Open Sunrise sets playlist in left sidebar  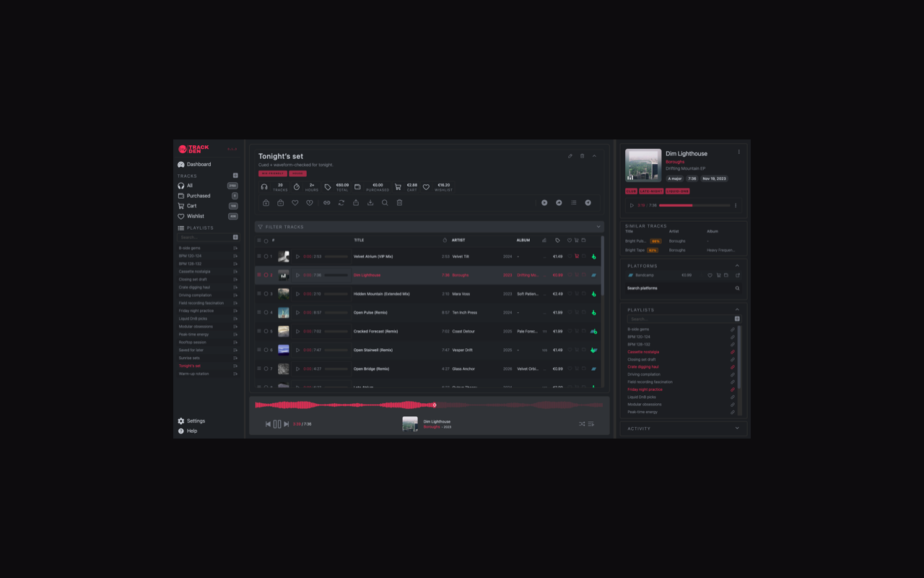click(x=208, y=358)
